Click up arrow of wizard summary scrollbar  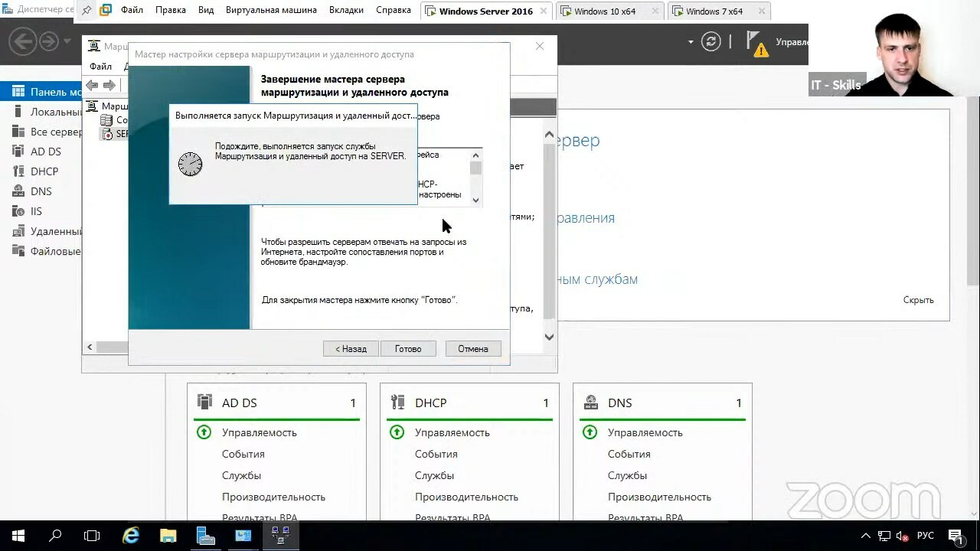pos(475,155)
